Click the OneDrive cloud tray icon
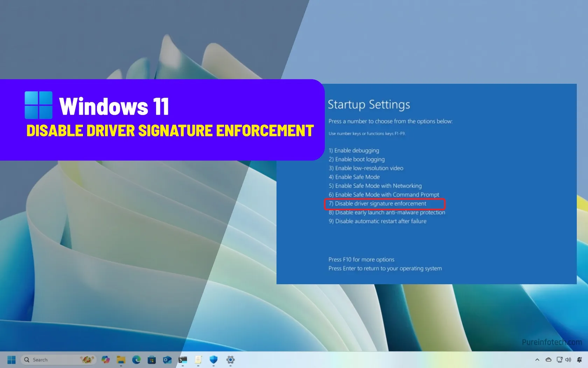The height and width of the screenshot is (368, 588). click(x=548, y=360)
